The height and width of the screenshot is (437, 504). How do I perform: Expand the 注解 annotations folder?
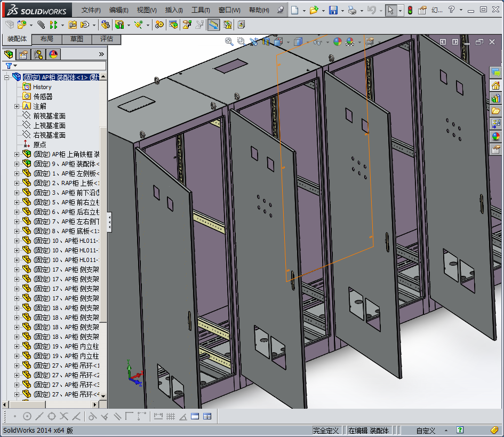17,106
